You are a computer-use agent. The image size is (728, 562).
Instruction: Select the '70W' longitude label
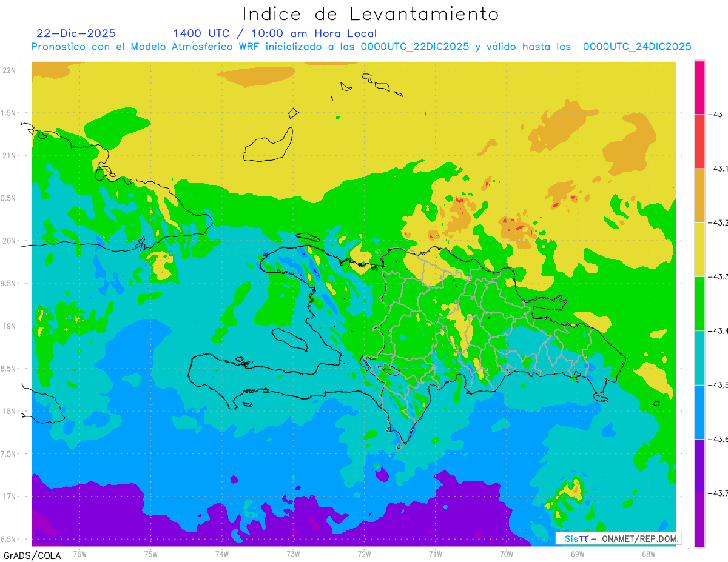click(507, 554)
